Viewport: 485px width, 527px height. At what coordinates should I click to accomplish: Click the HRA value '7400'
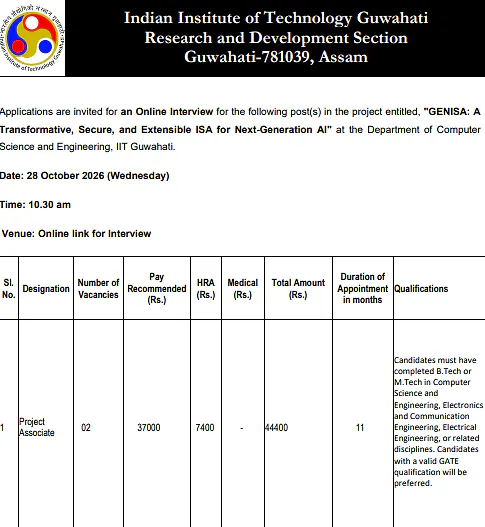[x=205, y=428]
